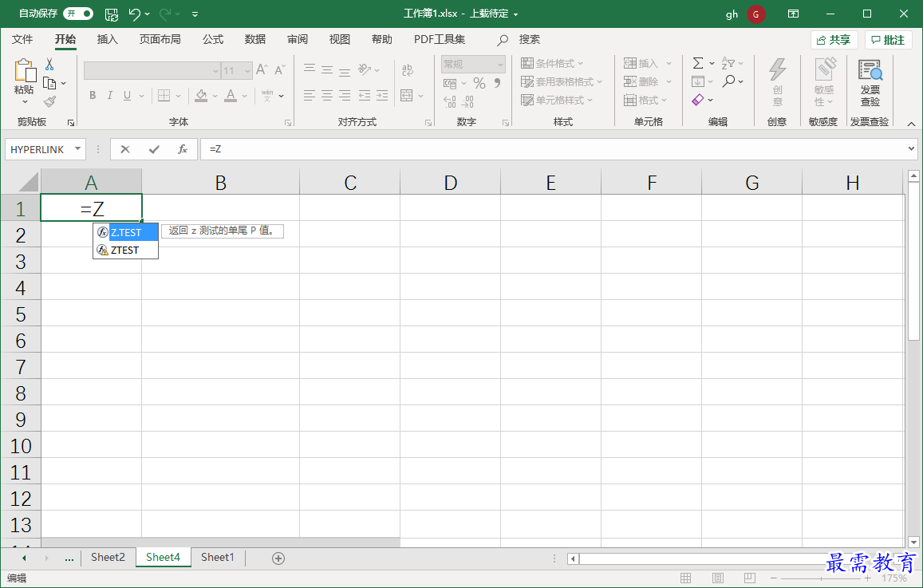Open the font size dropdown
Screen dimensions: 923x588
248,71
